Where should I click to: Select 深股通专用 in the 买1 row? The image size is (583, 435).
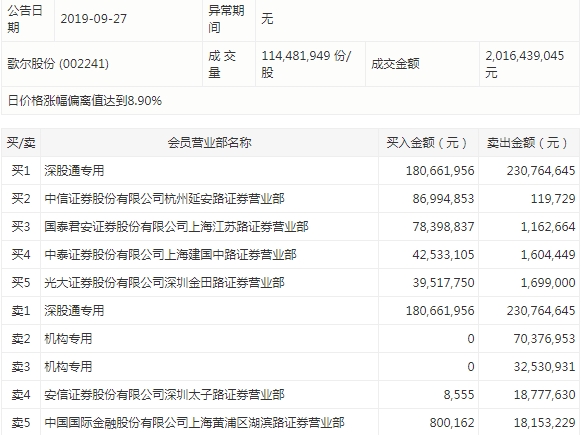tap(74, 171)
